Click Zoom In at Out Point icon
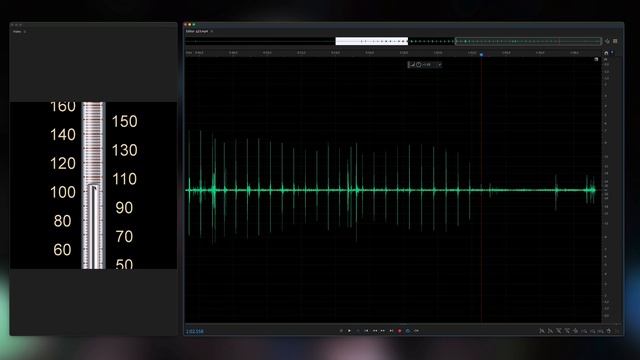640x360 pixels. 593,331
